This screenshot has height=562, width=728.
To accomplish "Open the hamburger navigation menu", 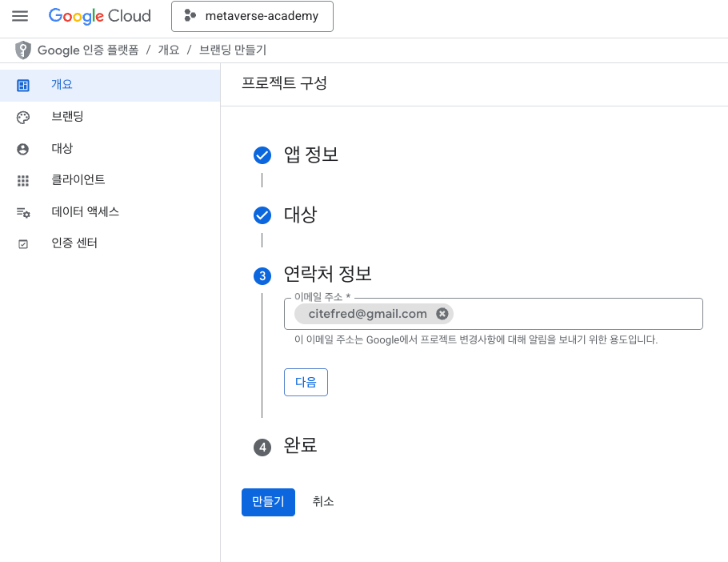I will pos(20,16).
